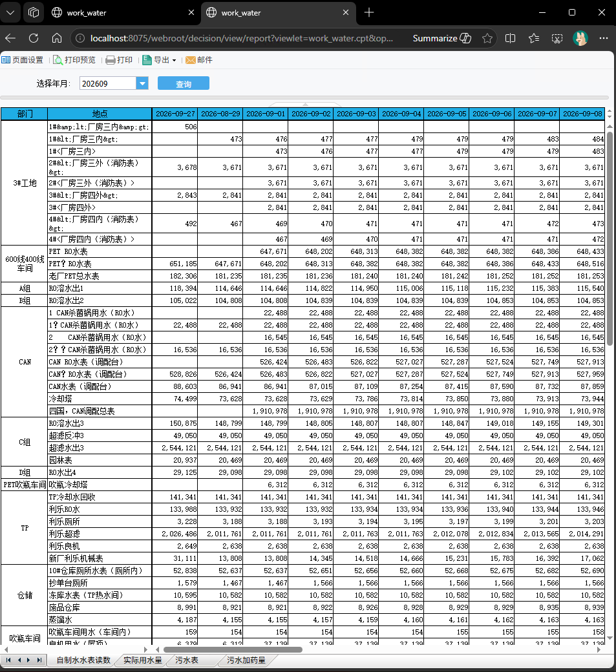Select the 新厂利乐机械表 row label

pos(100,558)
